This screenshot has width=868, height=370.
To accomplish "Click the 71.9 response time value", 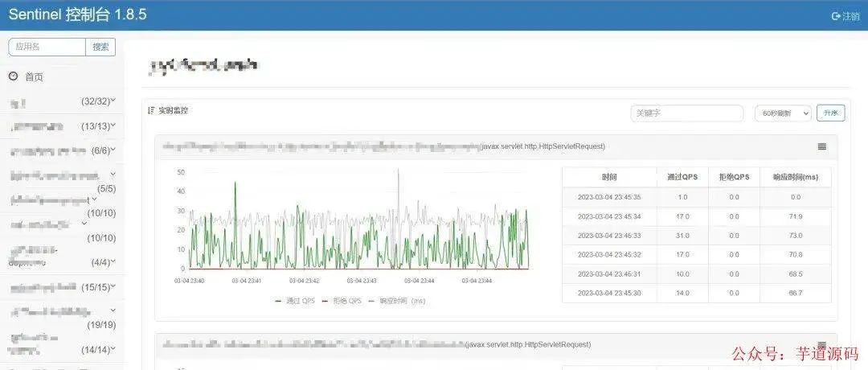I will pyautogui.click(x=796, y=216).
